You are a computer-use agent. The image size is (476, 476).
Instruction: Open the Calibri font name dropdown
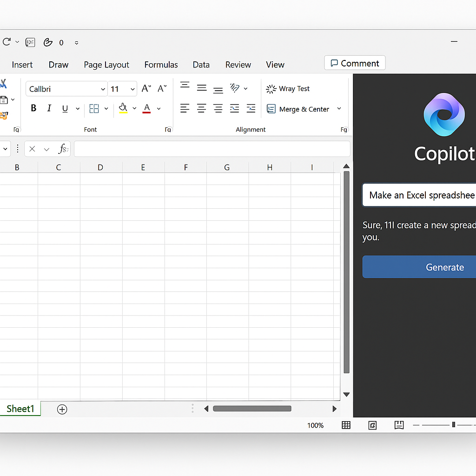click(x=103, y=89)
